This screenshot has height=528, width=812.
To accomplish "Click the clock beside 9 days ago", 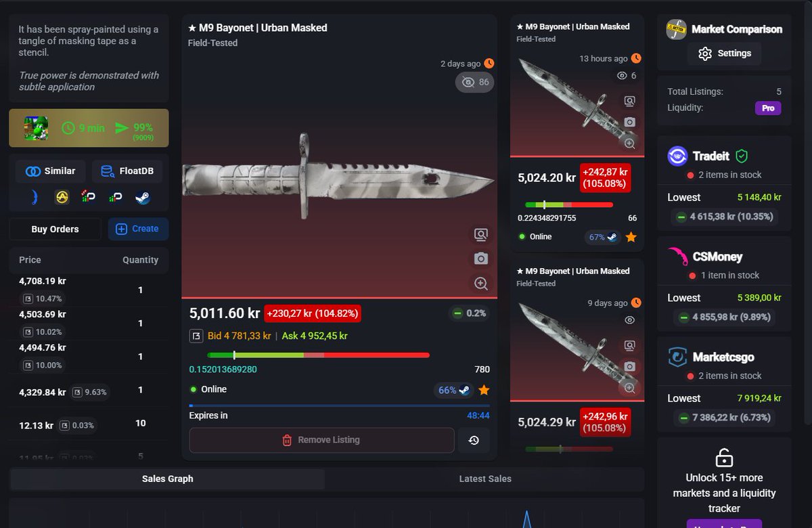I will click(636, 303).
